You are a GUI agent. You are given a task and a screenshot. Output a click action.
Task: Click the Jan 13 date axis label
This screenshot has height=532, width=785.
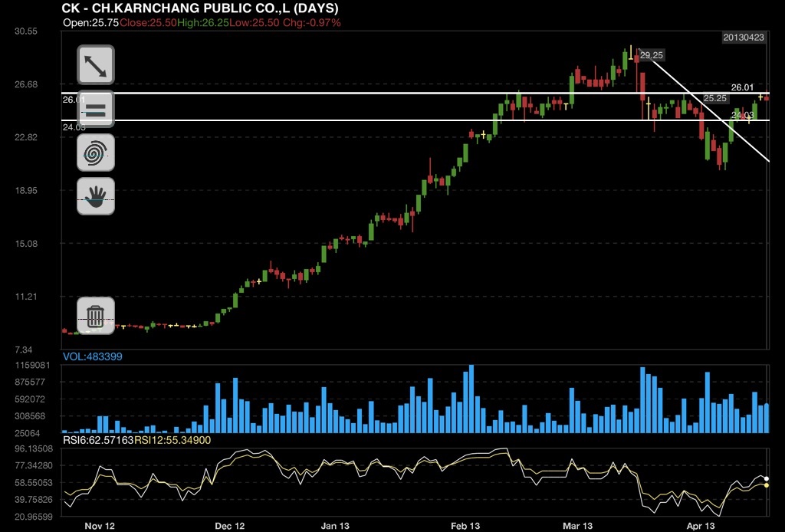336,526
